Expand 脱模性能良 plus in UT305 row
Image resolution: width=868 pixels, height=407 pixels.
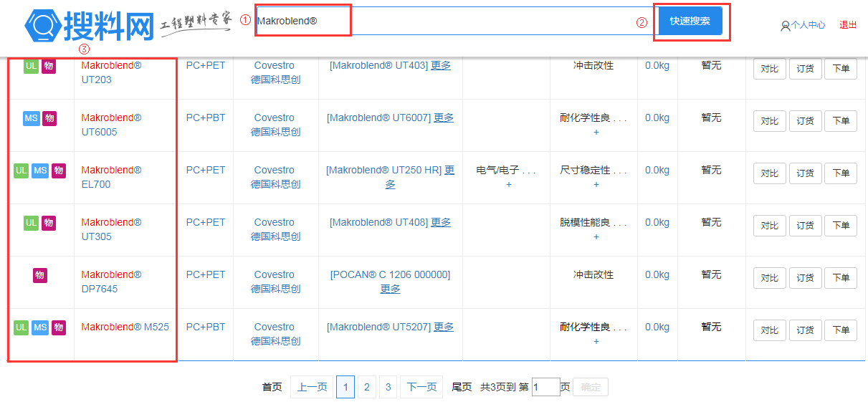(596, 237)
